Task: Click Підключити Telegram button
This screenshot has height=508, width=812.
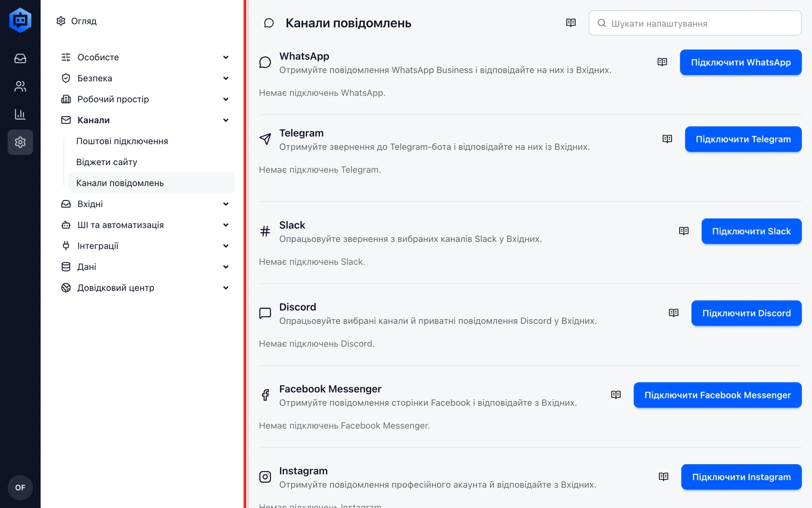Action: pyautogui.click(x=743, y=139)
